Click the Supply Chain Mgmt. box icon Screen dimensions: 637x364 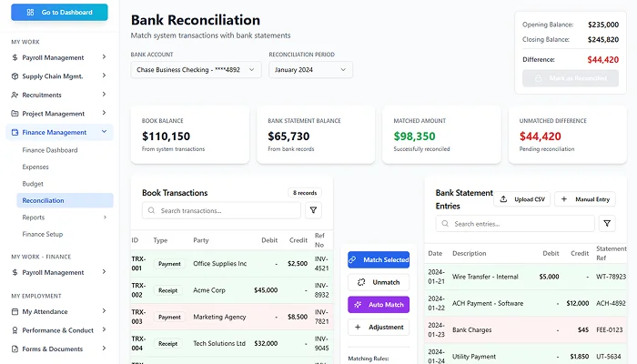[x=15, y=76]
